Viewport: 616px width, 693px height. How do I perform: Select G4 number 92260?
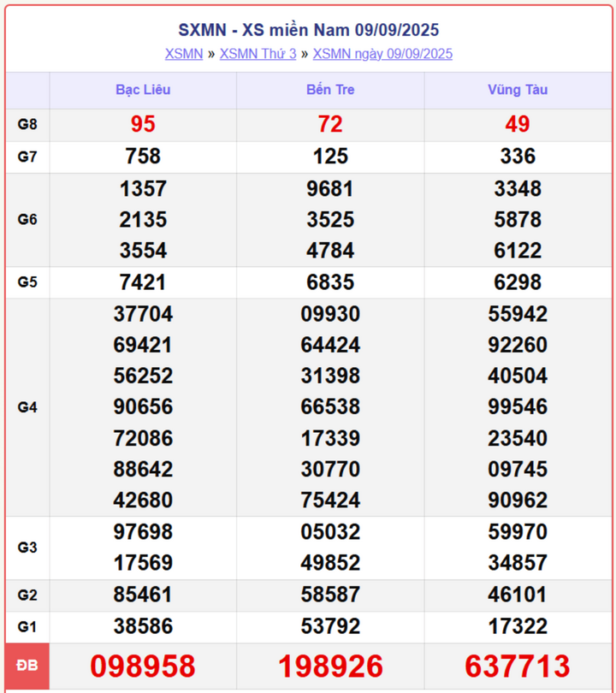(518, 345)
